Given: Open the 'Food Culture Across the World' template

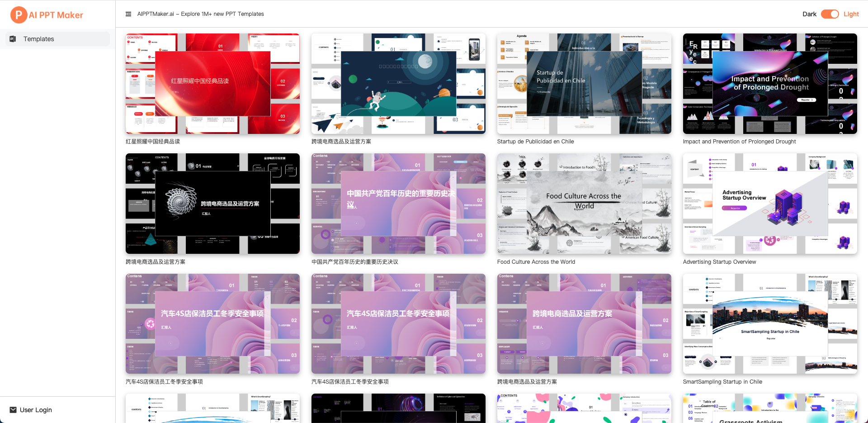Looking at the screenshot, I should 584,203.
